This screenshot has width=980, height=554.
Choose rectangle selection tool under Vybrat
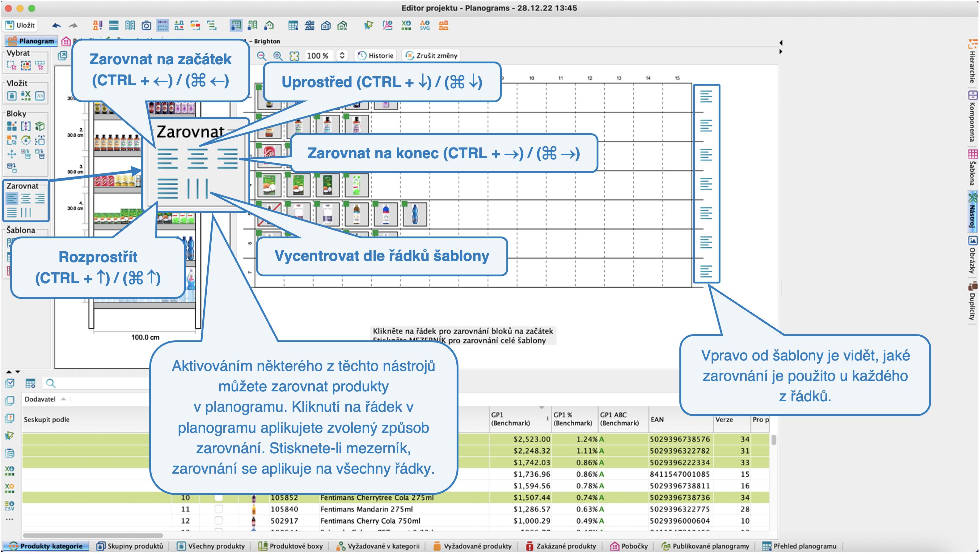[x=11, y=66]
